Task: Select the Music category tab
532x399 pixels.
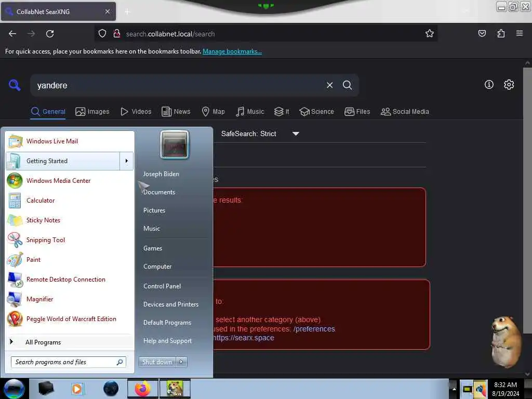Action: (250, 112)
